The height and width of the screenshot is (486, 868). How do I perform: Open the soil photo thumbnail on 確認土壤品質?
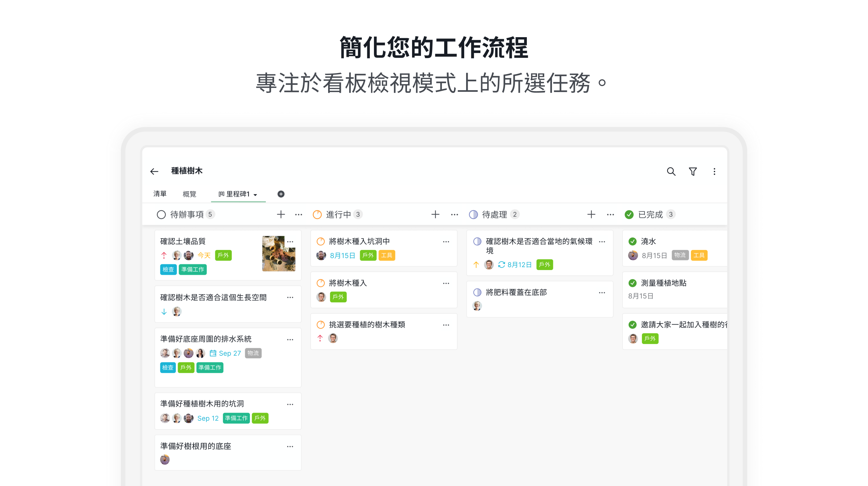279,253
